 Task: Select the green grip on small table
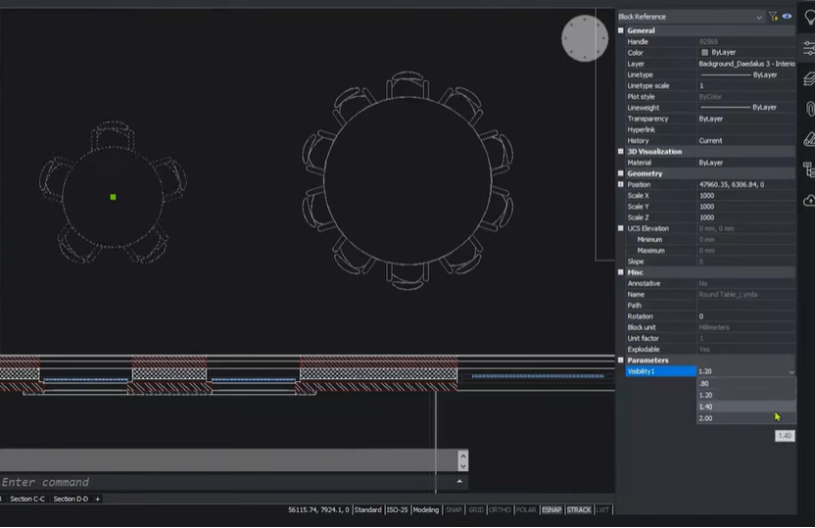click(113, 197)
